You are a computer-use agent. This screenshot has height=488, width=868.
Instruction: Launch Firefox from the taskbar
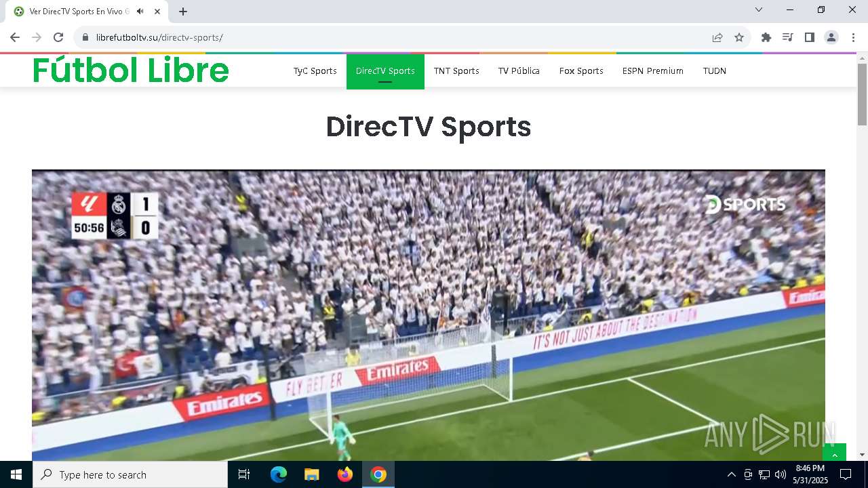(x=345, y=474)
